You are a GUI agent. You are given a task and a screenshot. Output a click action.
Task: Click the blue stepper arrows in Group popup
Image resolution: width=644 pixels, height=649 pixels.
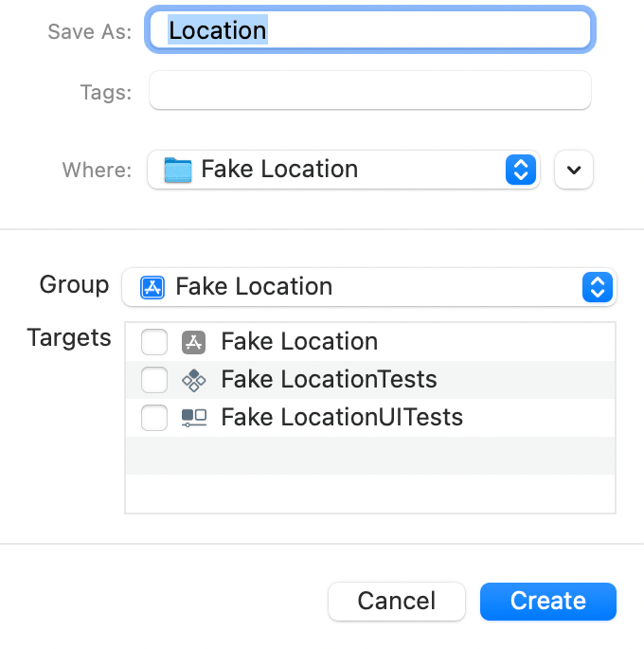pos(598,287)
